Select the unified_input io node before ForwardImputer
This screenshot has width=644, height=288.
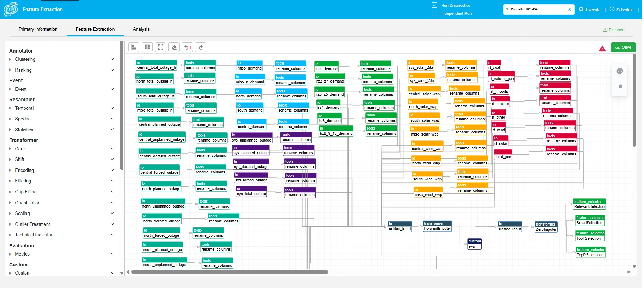pyautogui.click(x=400, y=226)
